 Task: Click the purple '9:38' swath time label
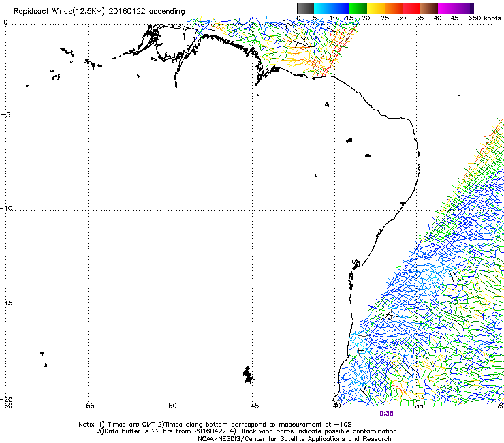tap(386, 414)
